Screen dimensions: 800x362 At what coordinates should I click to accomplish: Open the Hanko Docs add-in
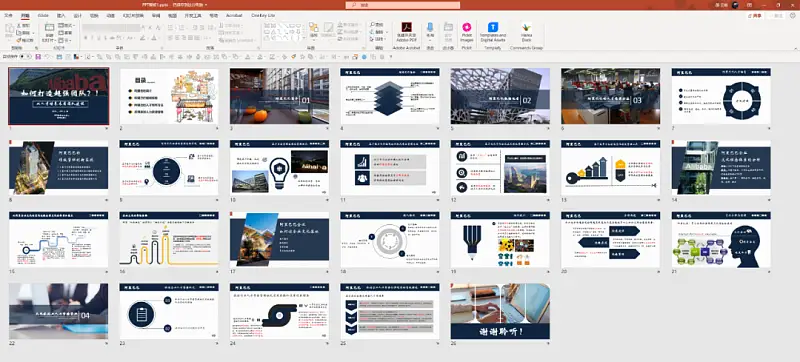pos(526,28)
